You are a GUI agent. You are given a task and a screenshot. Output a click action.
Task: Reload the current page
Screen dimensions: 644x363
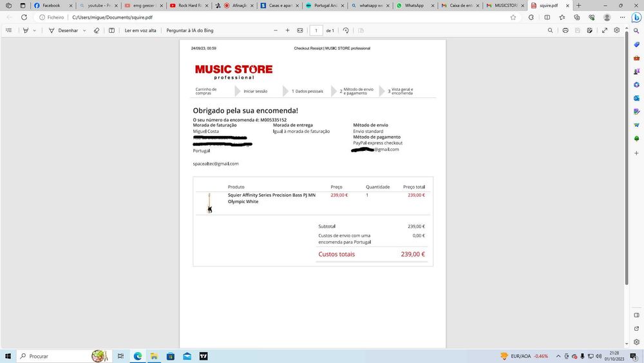(24, 17)
